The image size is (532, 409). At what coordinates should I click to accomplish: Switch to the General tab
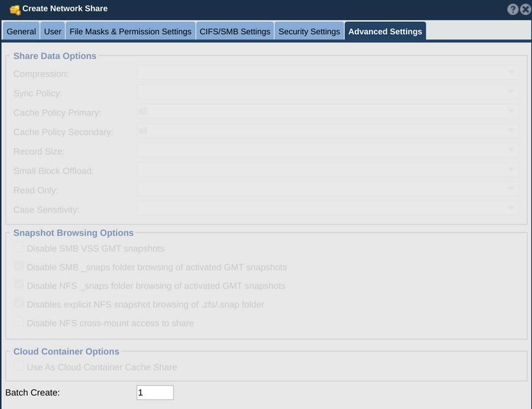point(21,31)
